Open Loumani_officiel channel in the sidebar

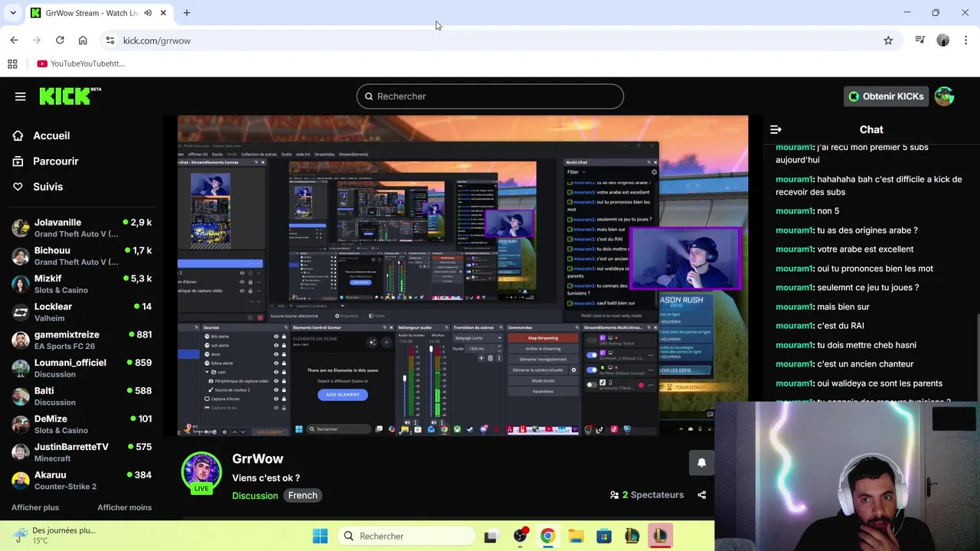[x=82, y=368]
